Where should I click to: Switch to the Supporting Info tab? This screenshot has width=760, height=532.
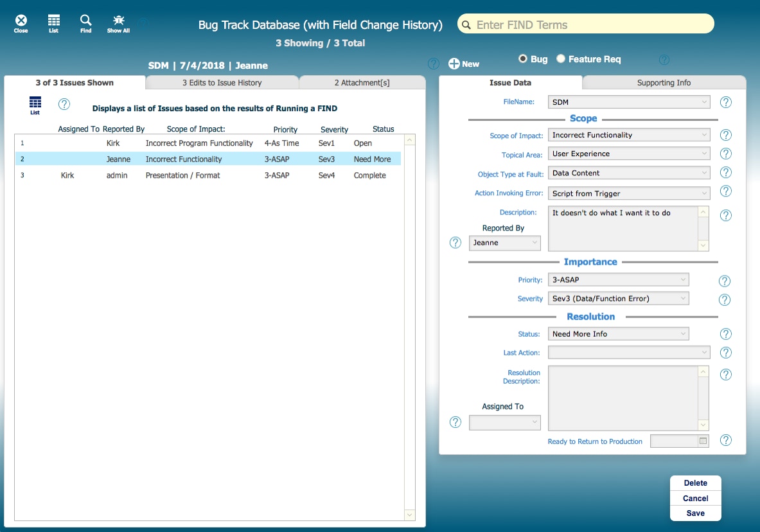click(x=664, y=83)
